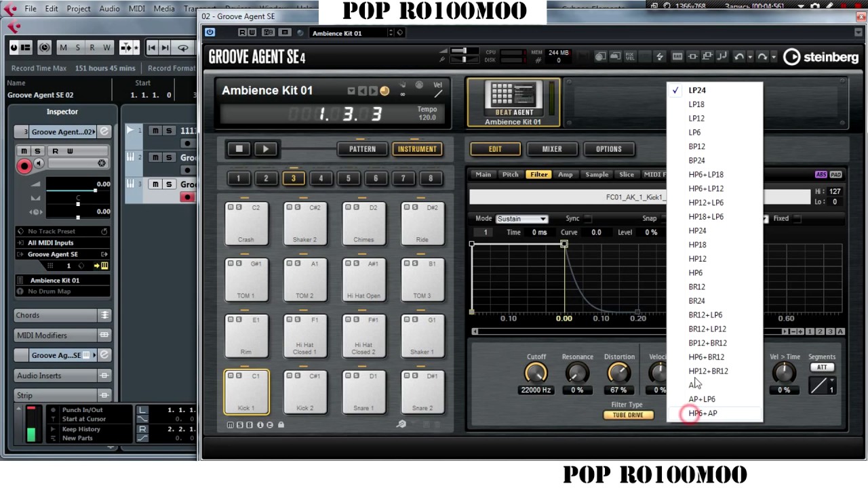Image resolution: width=868 pixels, height=488 pixels.
Task: Open the EDIT page
Action: (495, 149)
